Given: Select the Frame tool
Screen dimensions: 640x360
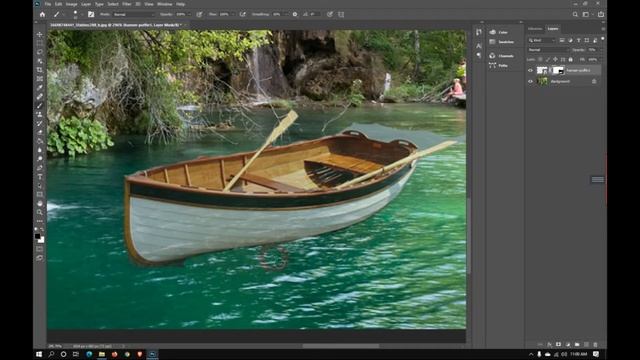Looking at the screenshot, I should point(40,79).
